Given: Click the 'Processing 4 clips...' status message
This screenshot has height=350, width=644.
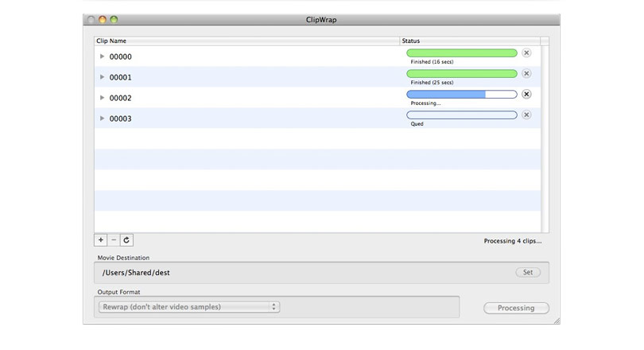Looking at the screenshot, I should pyautogui.click(x=513, y=241).
